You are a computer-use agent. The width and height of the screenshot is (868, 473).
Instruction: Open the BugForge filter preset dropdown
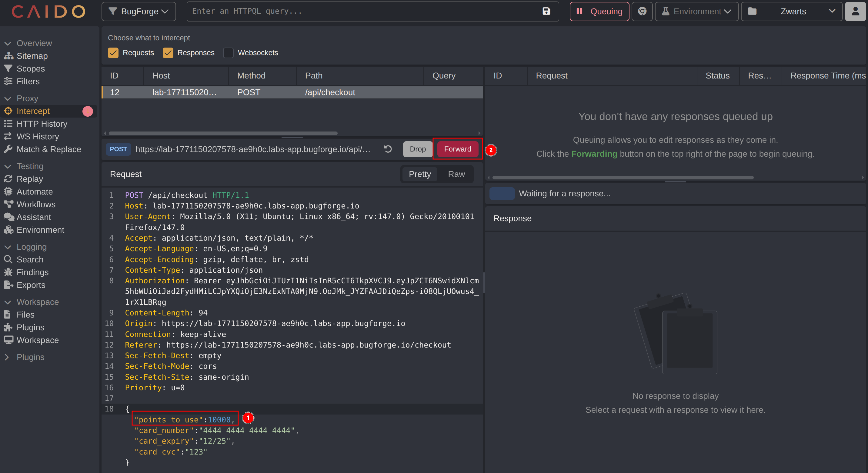[x=139, y=11]
